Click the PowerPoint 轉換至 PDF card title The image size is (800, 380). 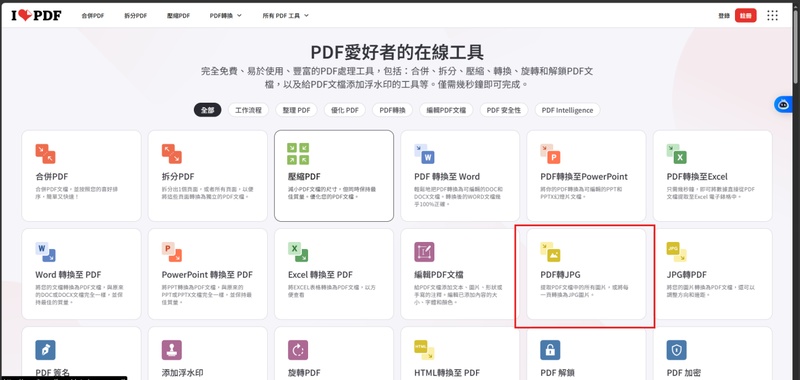(207, 275)
